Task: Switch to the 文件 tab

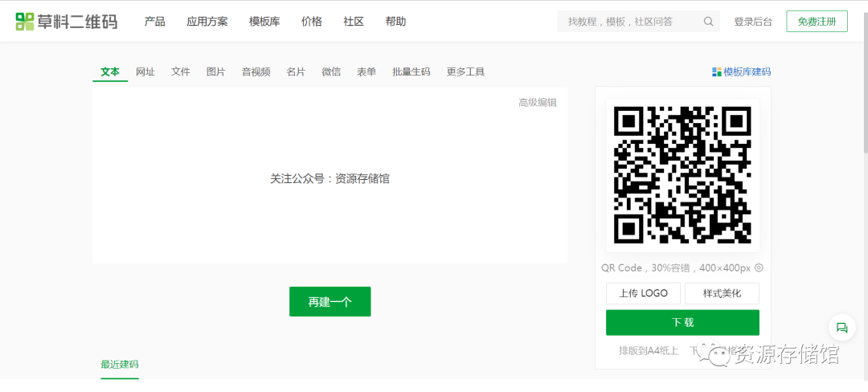Action: [181, 71]
